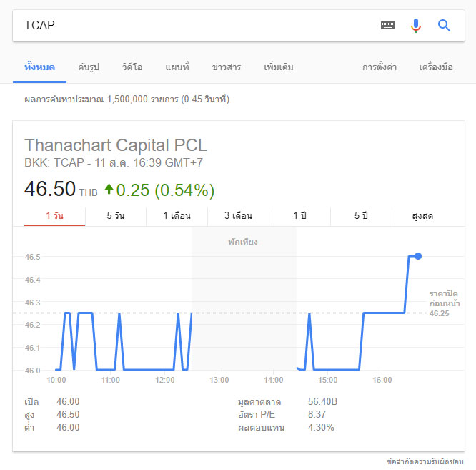Open the วิดีโอ search tab

tap(132, 67)
